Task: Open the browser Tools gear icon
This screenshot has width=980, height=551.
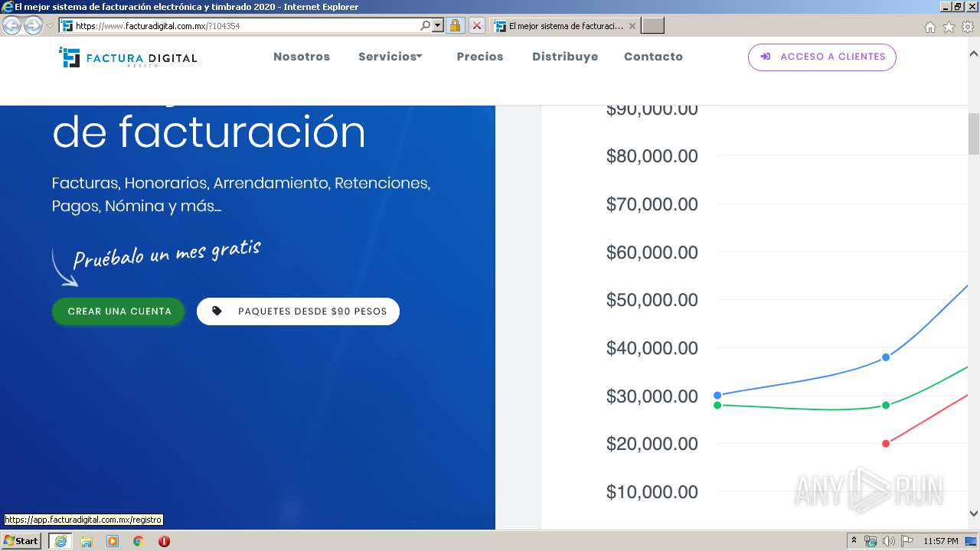Action: click(968, 27)
